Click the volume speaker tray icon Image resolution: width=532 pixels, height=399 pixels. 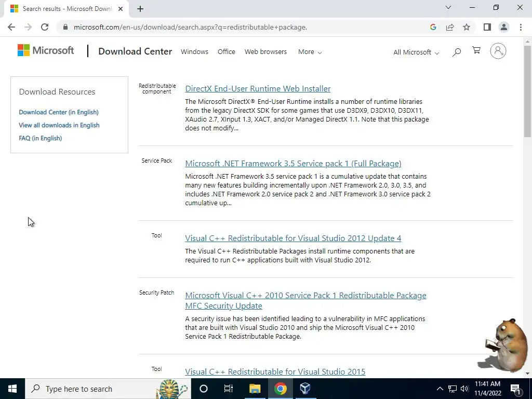point(464,389)
